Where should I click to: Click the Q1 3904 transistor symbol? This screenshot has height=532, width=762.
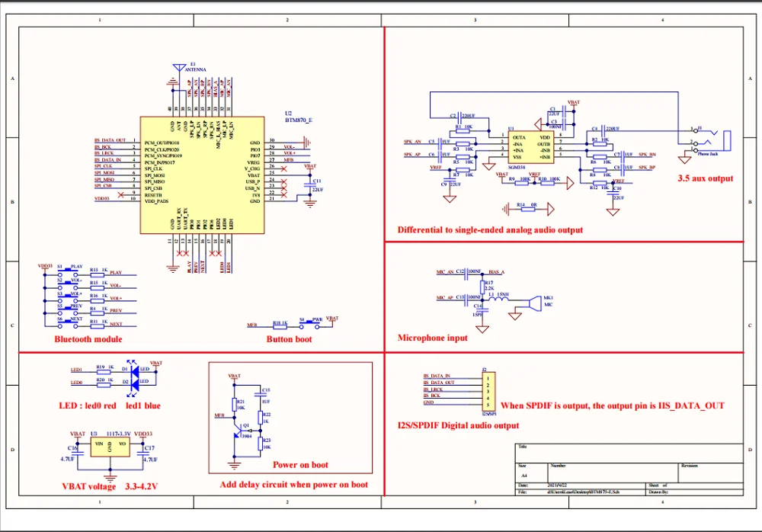(x=240, y=432)
